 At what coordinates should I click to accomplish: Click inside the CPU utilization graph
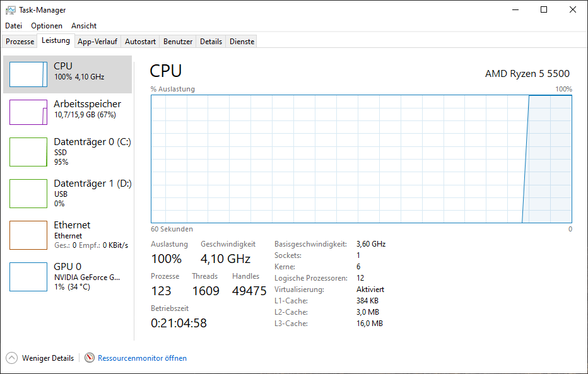[360, 158]
